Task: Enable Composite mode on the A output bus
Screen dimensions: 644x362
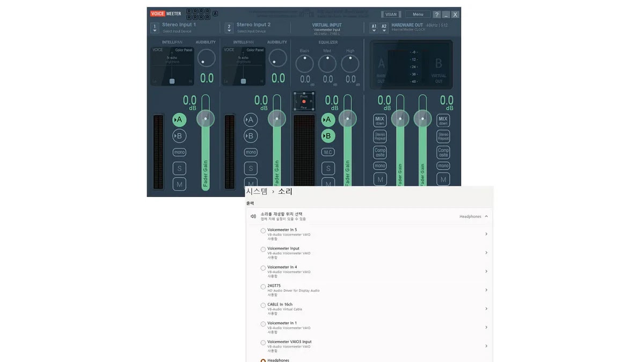Action: (x=380, y=152)
